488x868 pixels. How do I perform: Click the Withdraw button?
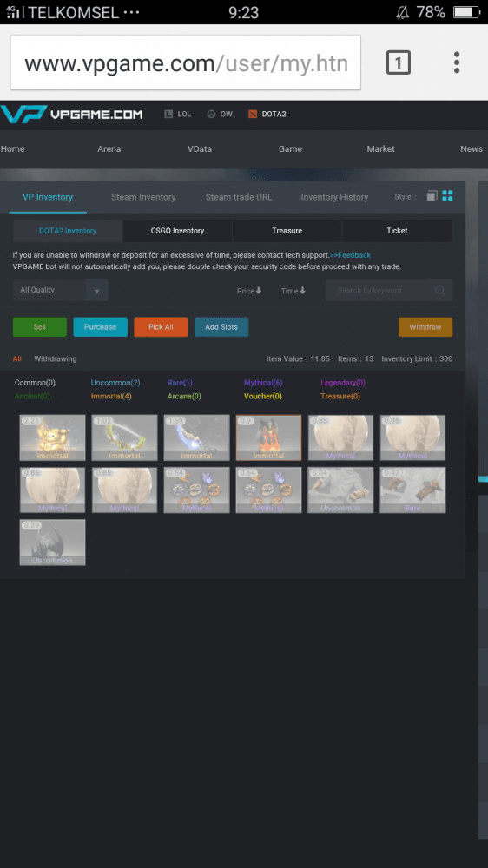(x=425, y=327)
